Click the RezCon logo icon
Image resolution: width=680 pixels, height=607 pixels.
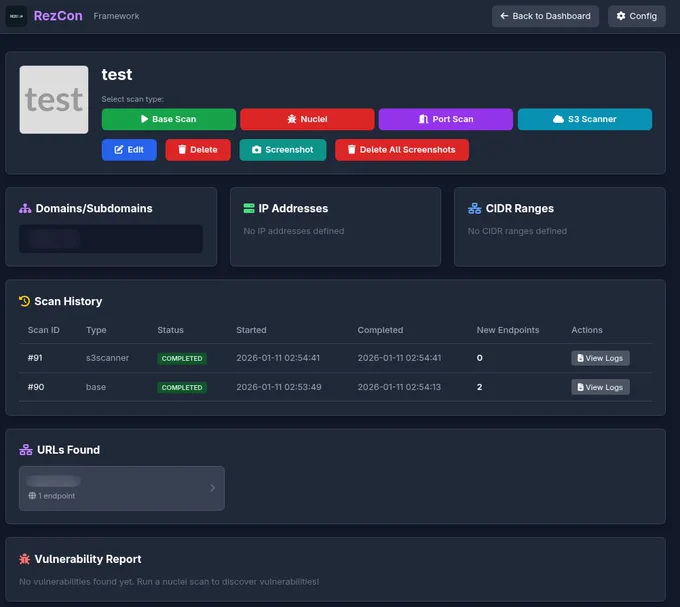pyautogui.click(x=16, y=16)
